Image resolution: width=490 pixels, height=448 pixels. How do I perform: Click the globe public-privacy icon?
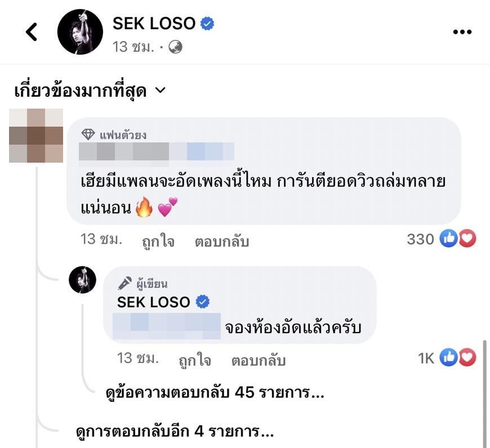click(176, 48)
